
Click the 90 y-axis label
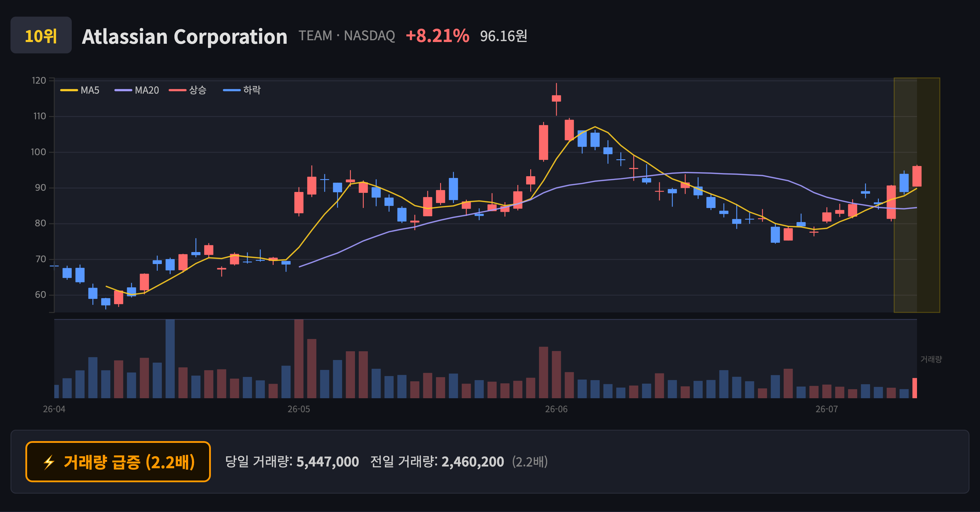pos(40,188)
